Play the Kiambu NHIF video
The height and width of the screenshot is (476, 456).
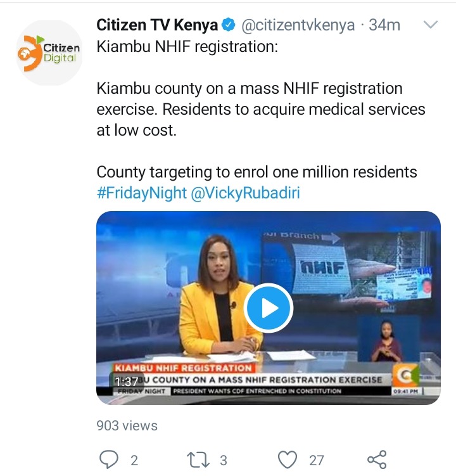[x=269, y=308]
